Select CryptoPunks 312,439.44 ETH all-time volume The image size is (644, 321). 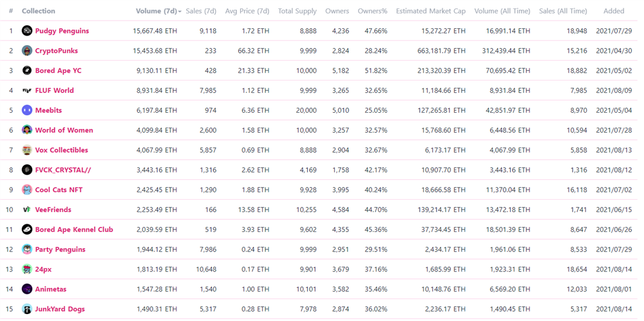(x=506, y=50)
